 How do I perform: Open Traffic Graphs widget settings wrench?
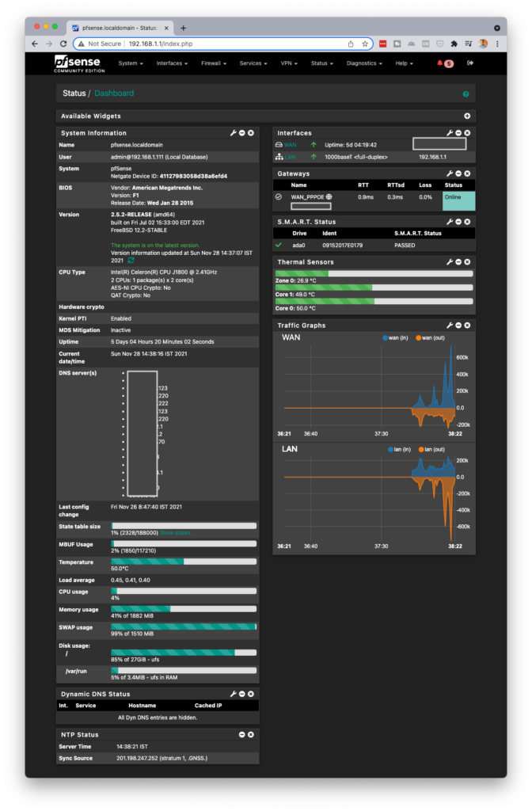tap(450, 326)
